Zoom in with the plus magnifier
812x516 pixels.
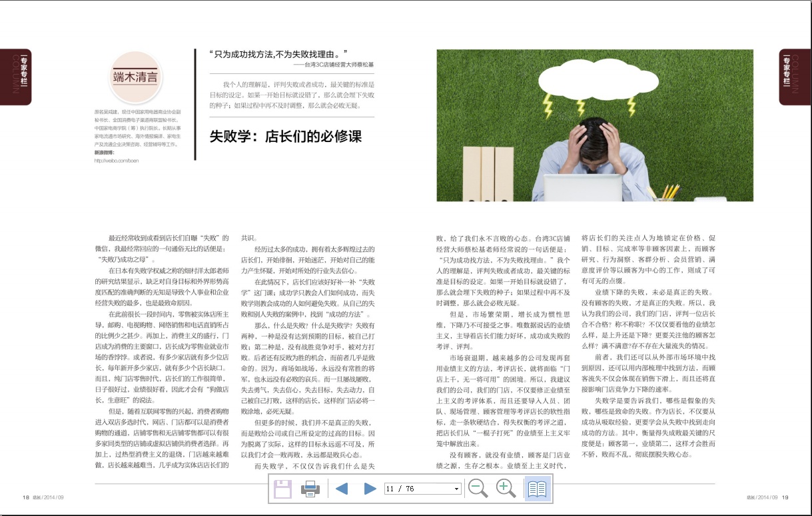click(x=506, y=489)
